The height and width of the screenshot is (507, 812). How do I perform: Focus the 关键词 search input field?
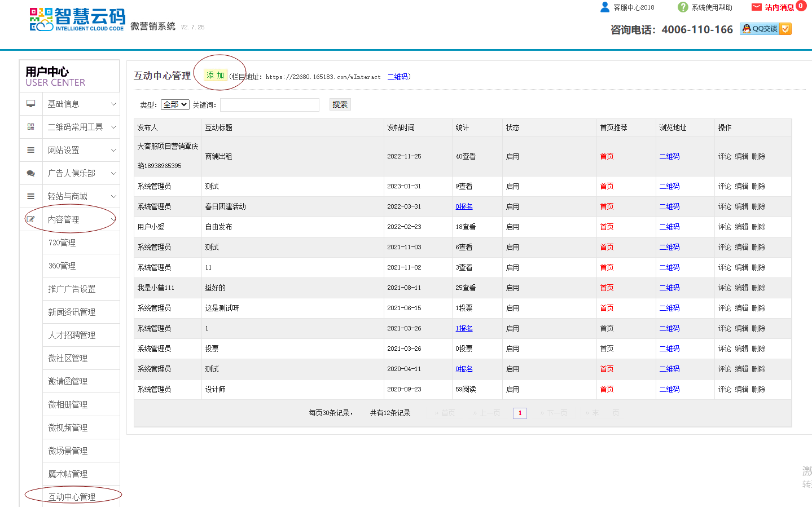point(269,105)
